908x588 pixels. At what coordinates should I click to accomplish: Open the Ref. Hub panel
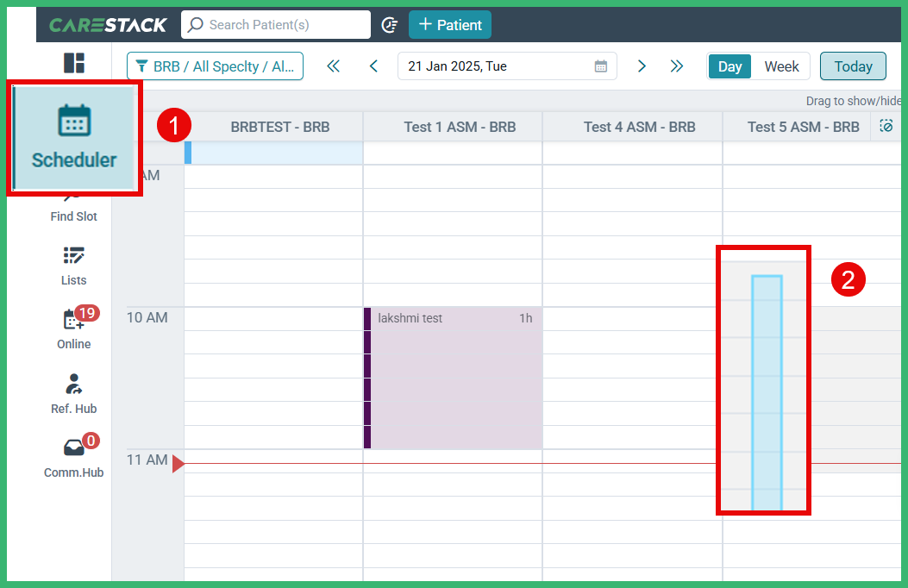pyautogui.click(x=73, y=393)
